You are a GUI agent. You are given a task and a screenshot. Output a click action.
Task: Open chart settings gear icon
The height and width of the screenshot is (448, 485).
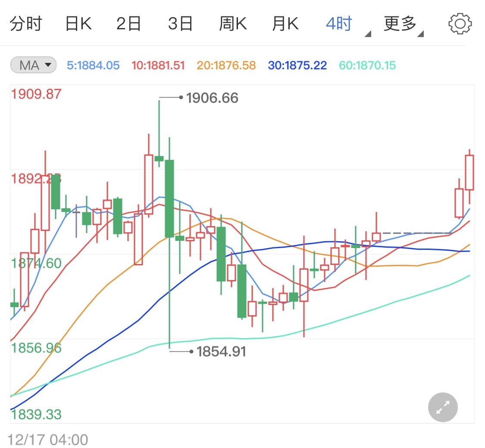460,24
